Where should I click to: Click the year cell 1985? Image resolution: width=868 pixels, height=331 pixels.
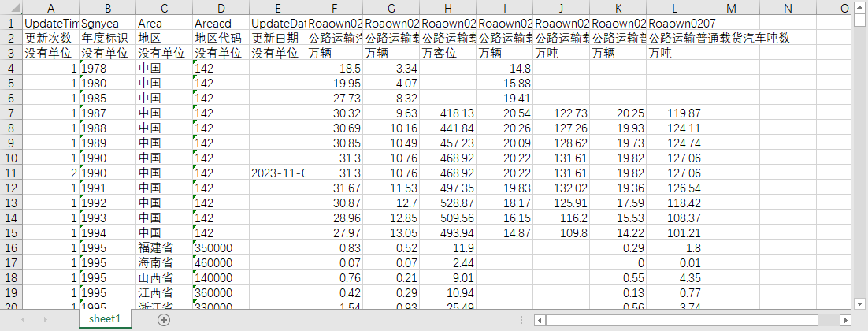pos(107,99)
